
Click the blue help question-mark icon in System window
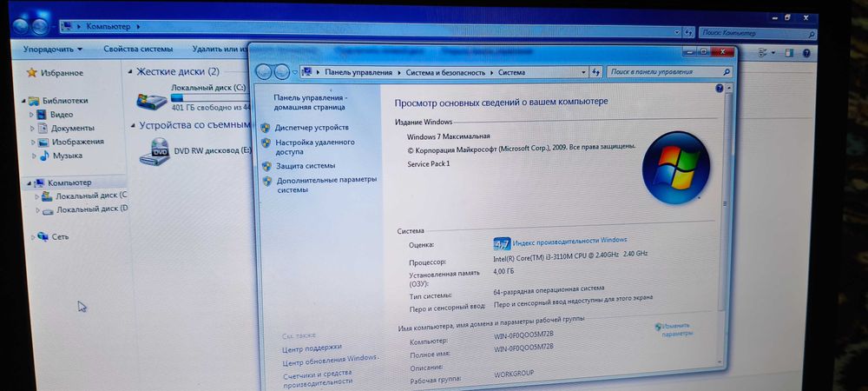pyautogui.click(x=719, y=88)
